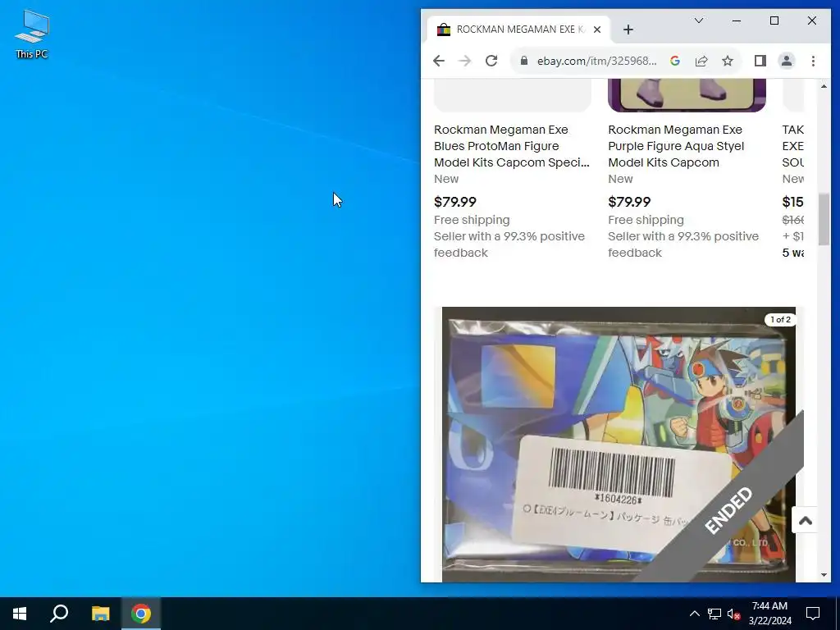The image size is (840, 630).
Task: Click the page scrollbar thumb
Action: pyautogui.click(x=824, y=219)
